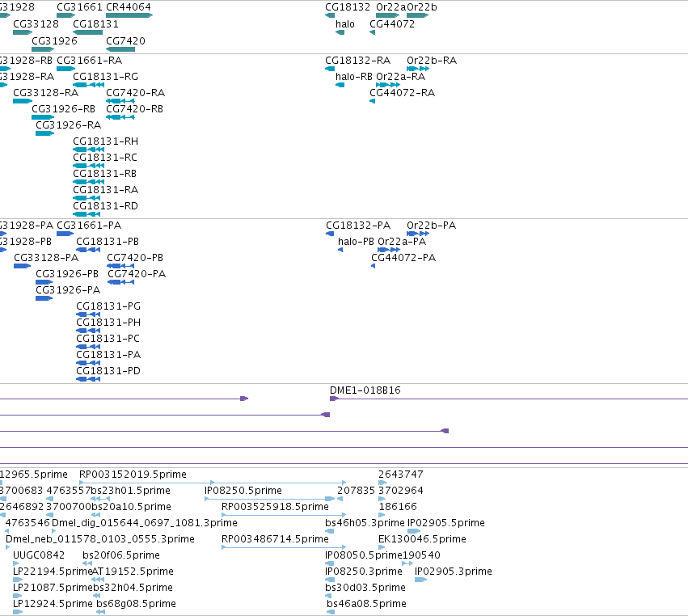Screen dimensions: 688x616
Task: Click the CG44072-RA transcript label
Action: [402, 93]
